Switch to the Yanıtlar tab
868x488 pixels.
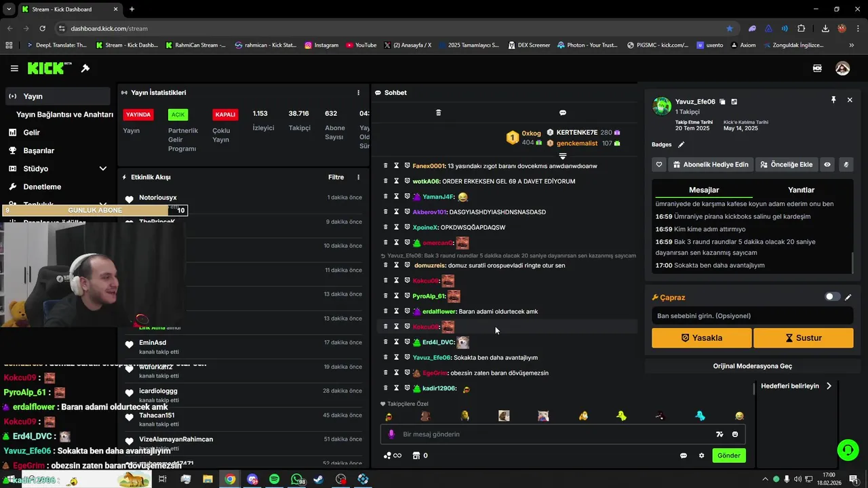coord(801,190)
